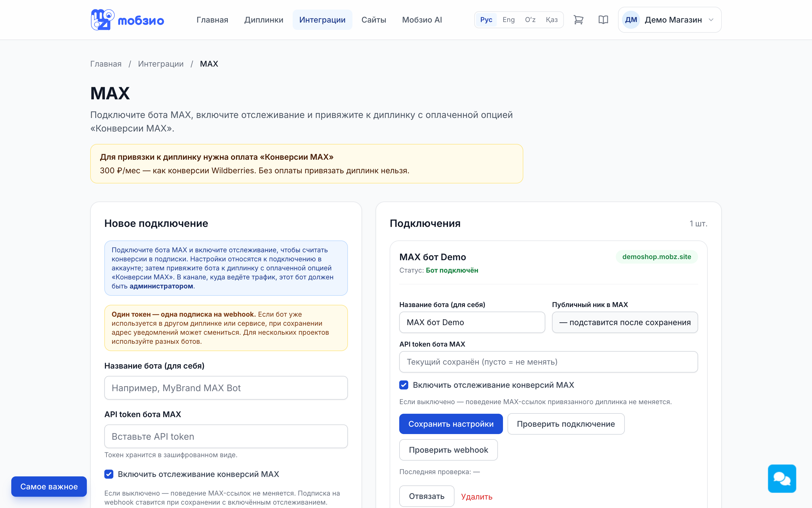Click the "1 шт." connections count
The height and width of the screenshot is (508, 812).
point(698,224)
